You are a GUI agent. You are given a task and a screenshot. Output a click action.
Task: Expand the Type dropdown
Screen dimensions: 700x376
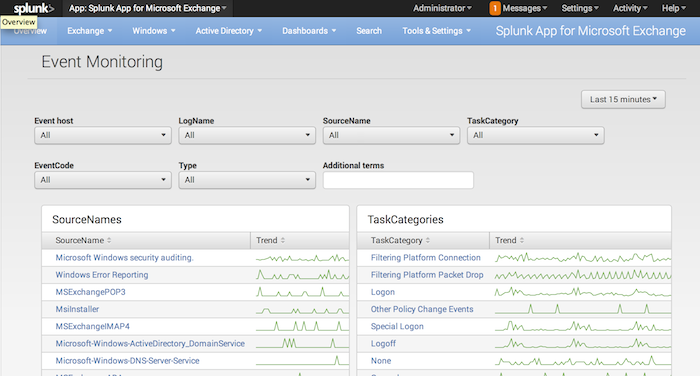pyautogui.click(x=247, y=180)
